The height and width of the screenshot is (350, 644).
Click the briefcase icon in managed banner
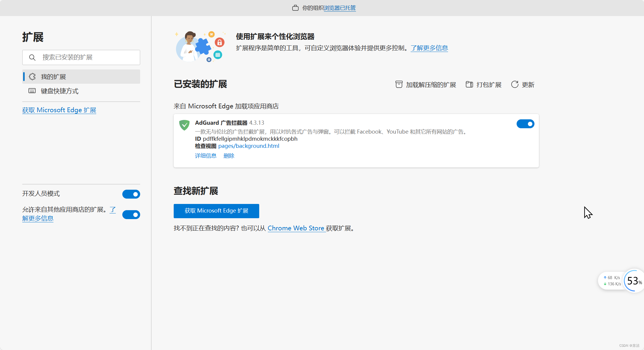(x=295, y=8)
